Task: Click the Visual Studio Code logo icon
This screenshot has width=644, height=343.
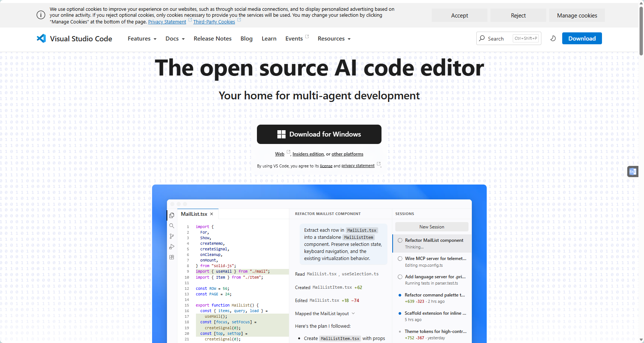Action: pyautogui.click(x=41, y=38)
